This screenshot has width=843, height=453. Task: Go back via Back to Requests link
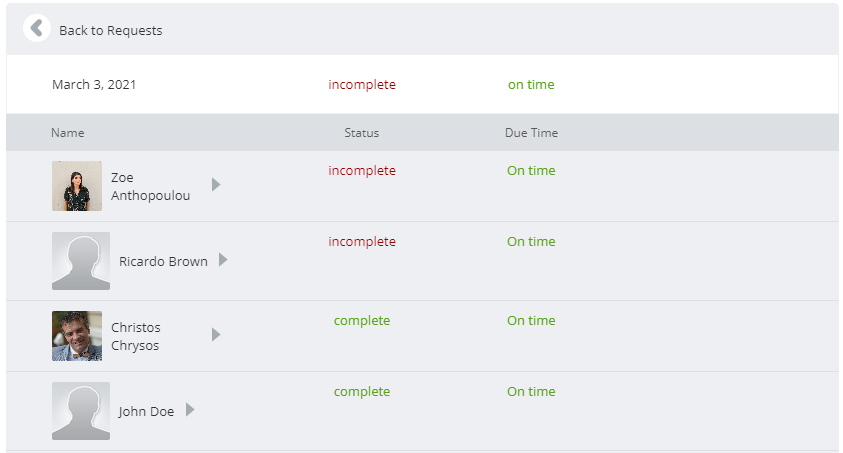(110, 31)
